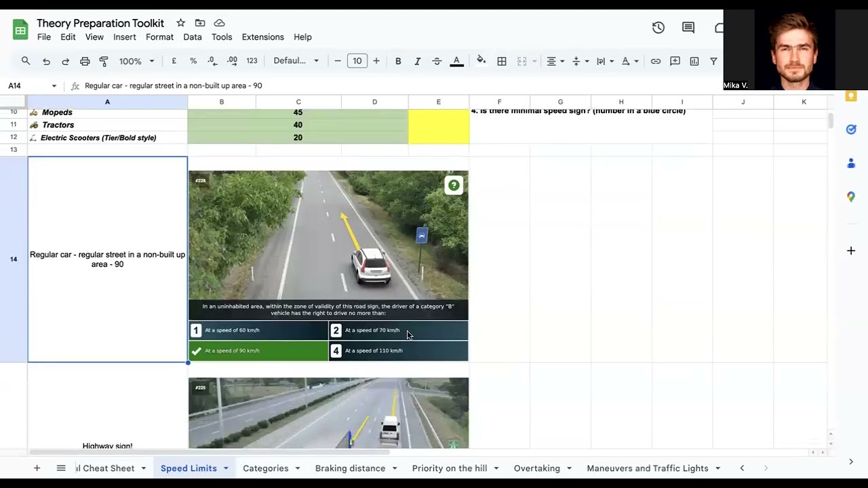Add a new sheet with the plus button
This screenshot has height=488, width=868.
click(37, 468)
